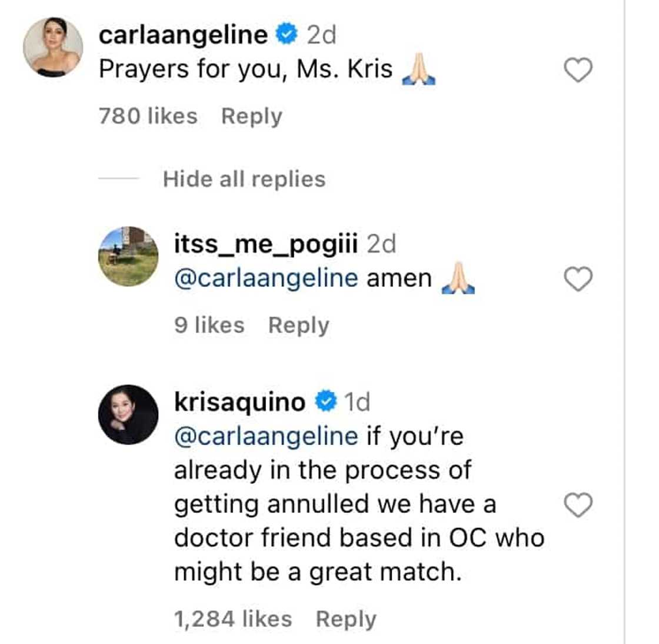Image resolution: width=659 pixels, height=644 pixels.
Task: Collapse the thread with Hide all replies
Action: click(x=244, y=179)
